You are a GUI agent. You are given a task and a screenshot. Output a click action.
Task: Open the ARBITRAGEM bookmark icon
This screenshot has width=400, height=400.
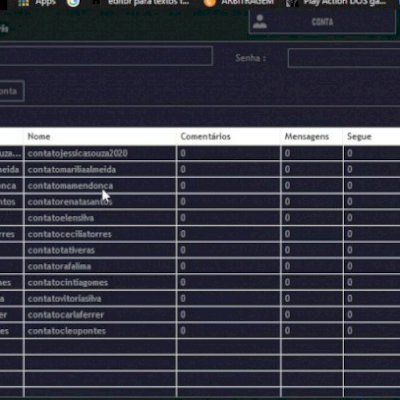point(209,3)
